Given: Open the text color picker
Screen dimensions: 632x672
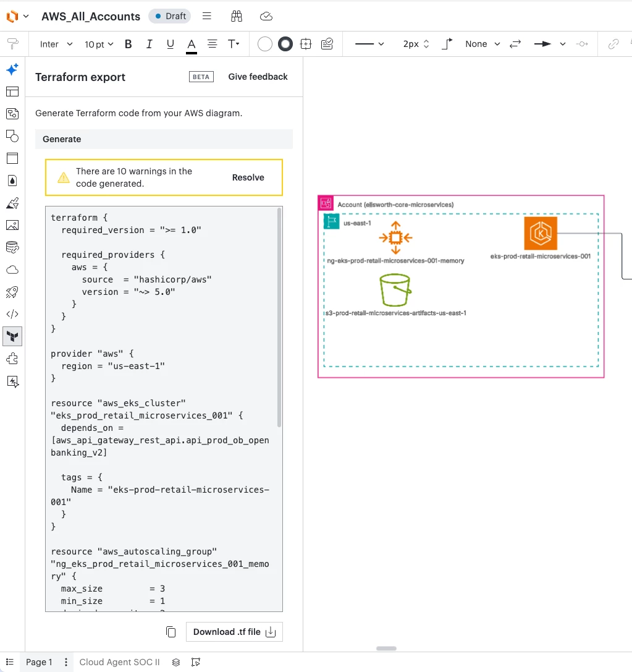Looking at the screenshot, I should coord(192,45).
